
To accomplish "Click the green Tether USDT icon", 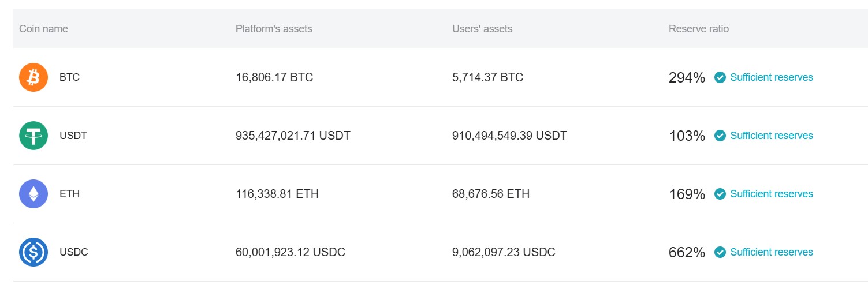I will tap(33, 136).
